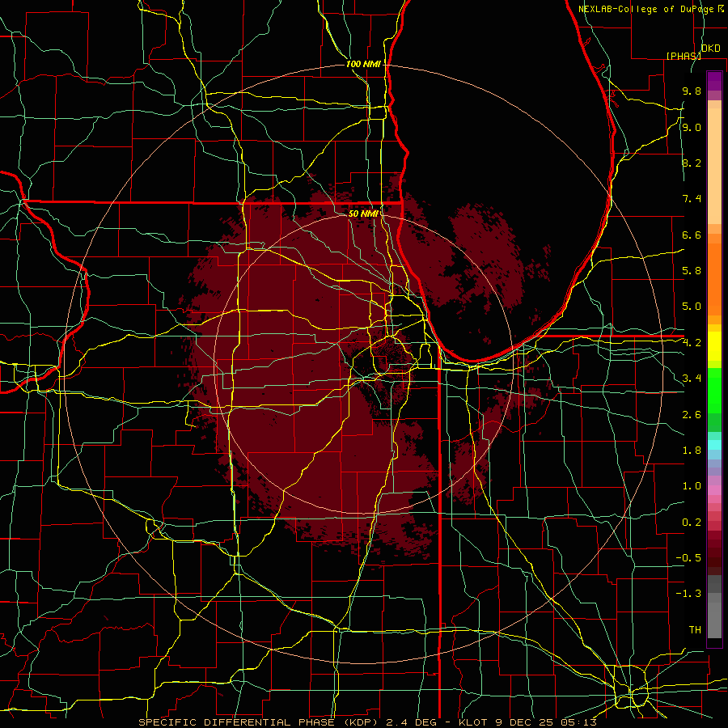Click the 6.6 value on color scale

pos(692,235)
